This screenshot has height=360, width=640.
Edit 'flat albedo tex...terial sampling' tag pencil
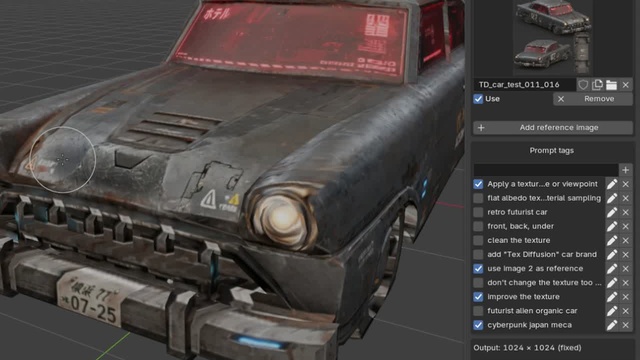click(611, 198)
